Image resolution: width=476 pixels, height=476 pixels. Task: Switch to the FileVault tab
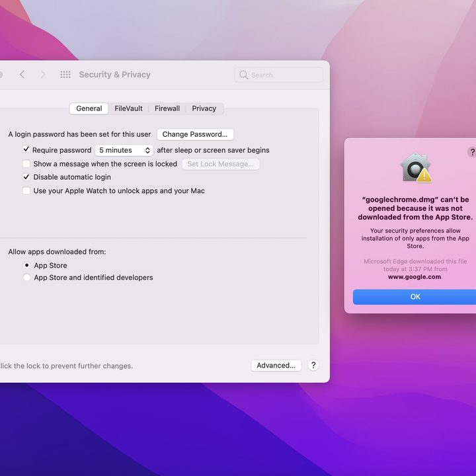click(128, 108)
